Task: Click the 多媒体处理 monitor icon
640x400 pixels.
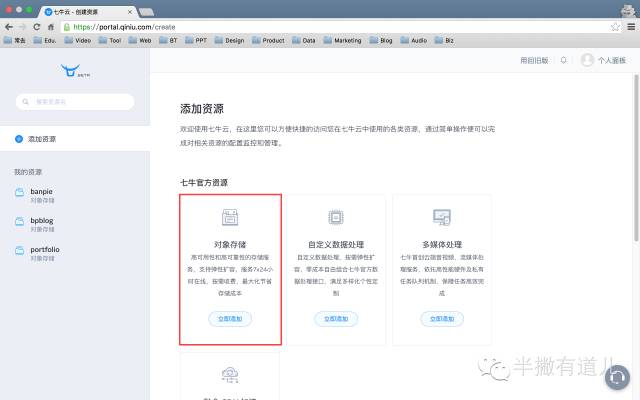Action: coord(441,217)
